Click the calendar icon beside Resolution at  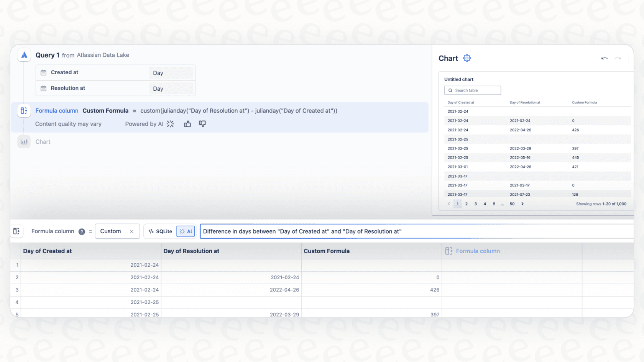click(44, 88)
